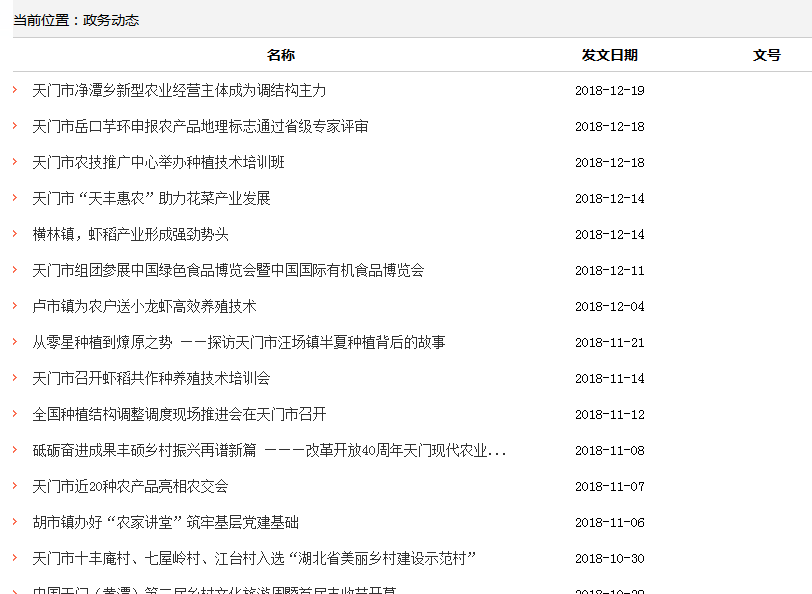This screenshot has height=594, width=812.
Task: Open the 湖北省美丽乡村建设示范村 article
Action: [x=254, y=558]
